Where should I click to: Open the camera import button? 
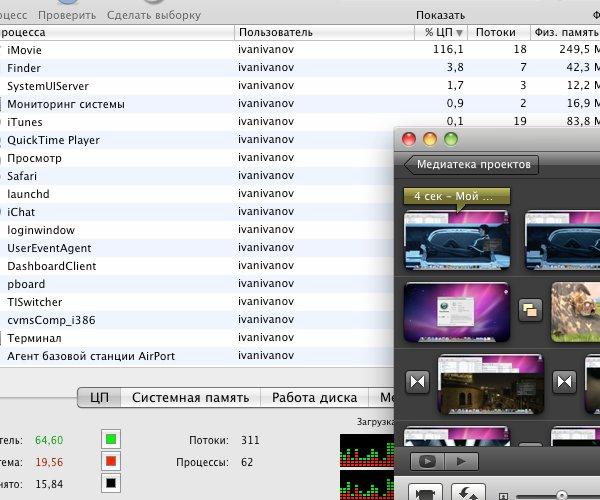(425, 492)
